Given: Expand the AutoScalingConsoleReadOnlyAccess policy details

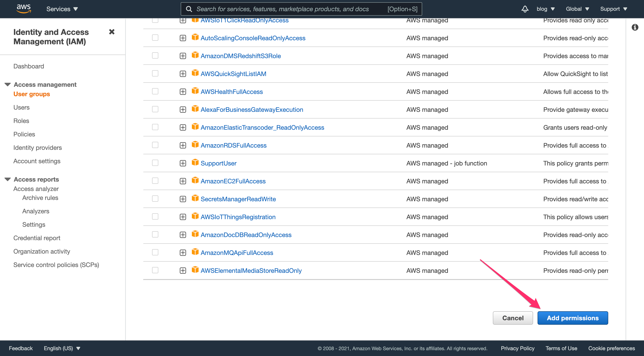Looking at the screenshot, I should click(x=183, y=38).
